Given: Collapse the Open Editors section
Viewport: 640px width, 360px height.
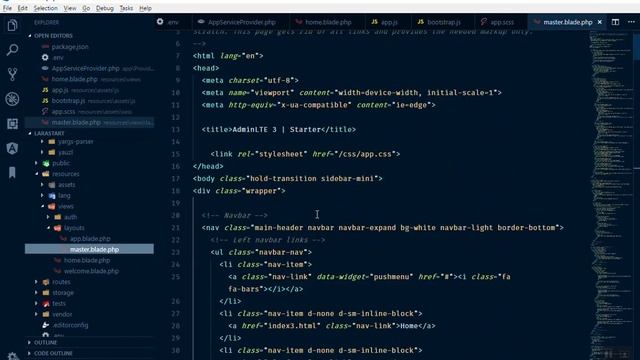Looking at the screenshot, I should click(x=53, y=36).
